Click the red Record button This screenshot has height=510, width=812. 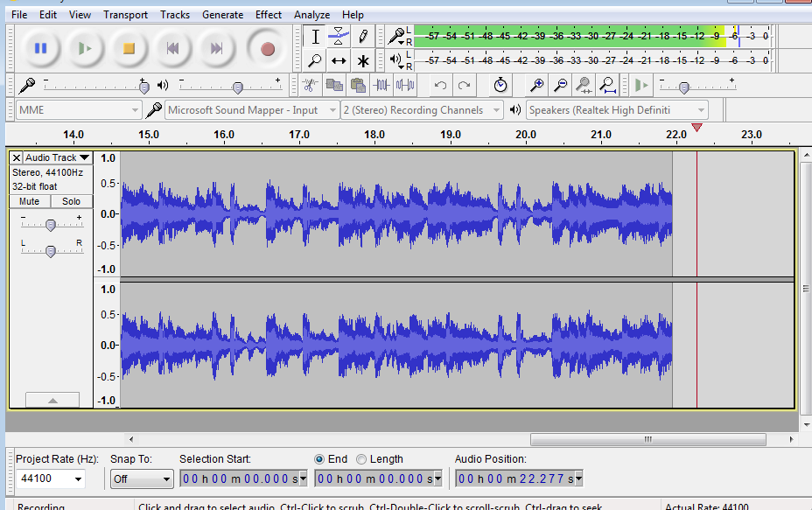(267, 49)
